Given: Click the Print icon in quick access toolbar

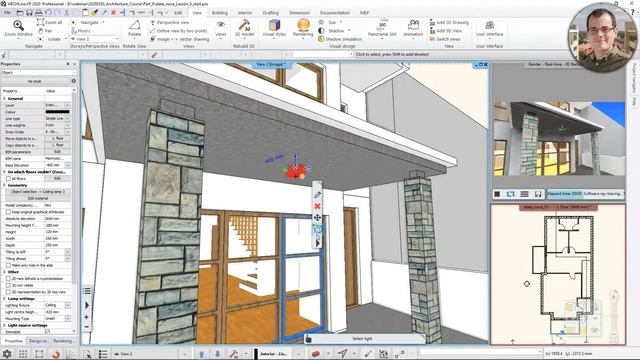Looking at the screenshot, I should tap(38, 13).
